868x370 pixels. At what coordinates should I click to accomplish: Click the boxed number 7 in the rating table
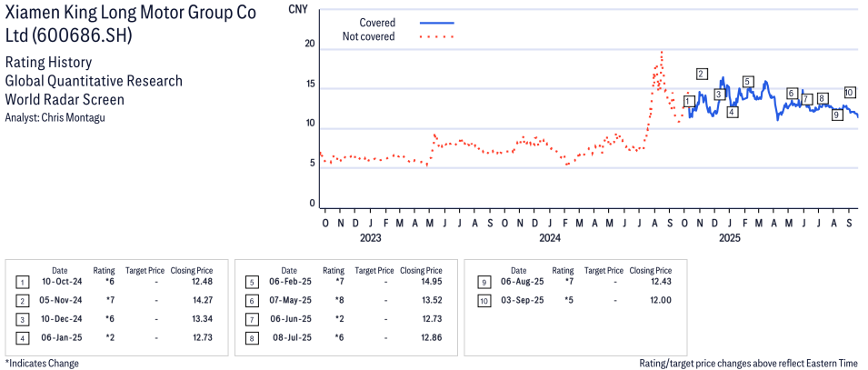[x=251, y=319]
